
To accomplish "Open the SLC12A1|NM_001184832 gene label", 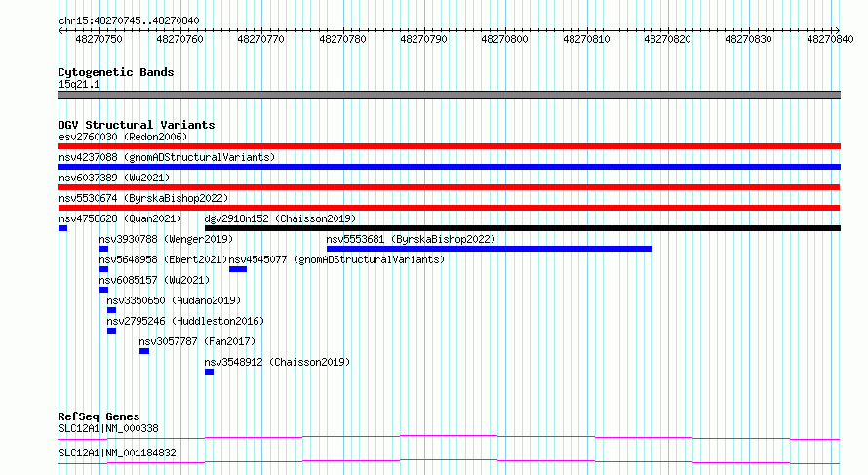I will pos(117,453).
